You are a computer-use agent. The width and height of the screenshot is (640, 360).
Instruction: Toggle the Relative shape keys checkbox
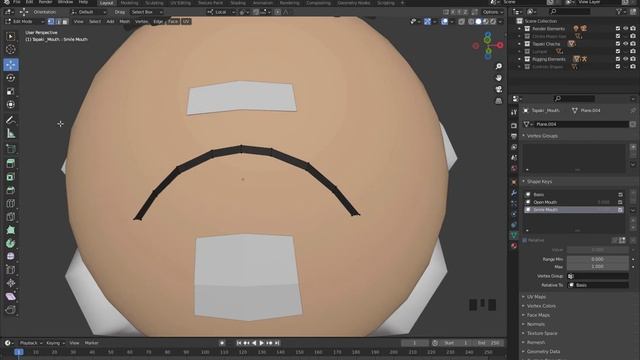[x=524, y=240]
